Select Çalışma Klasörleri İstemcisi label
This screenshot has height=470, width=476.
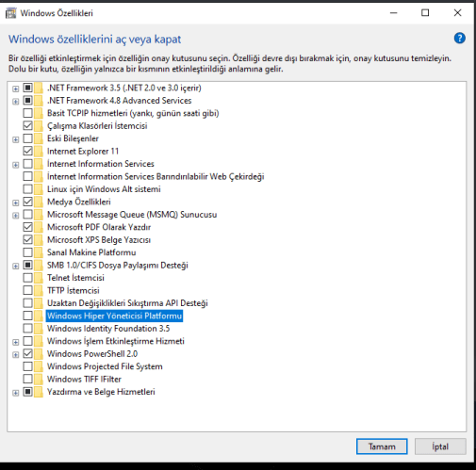[x=97, y=126]
